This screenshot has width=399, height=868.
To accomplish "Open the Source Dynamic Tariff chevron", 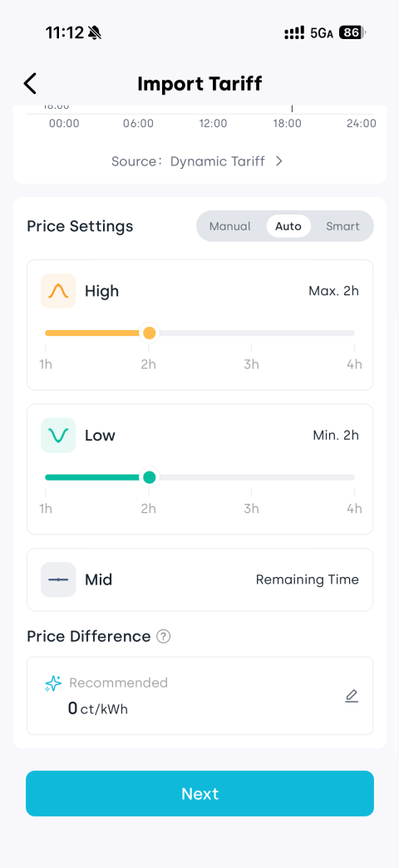I will pyautogui.click(x=279, y=161).
